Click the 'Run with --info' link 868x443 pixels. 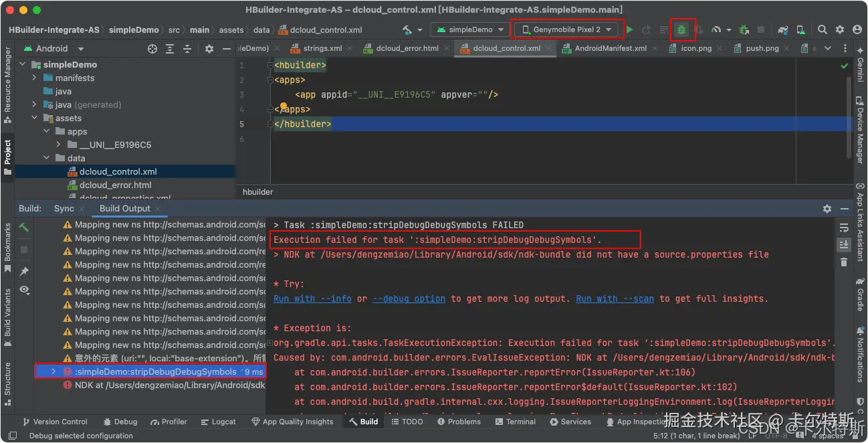pyautogui.click(x=312, y=298)
